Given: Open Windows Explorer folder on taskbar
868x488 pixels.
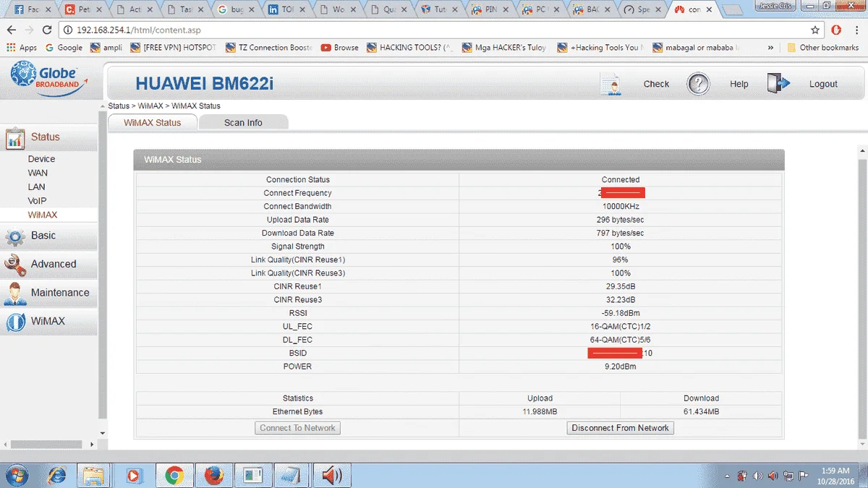Looking at the screenshot, I should [x=94, y=475].
